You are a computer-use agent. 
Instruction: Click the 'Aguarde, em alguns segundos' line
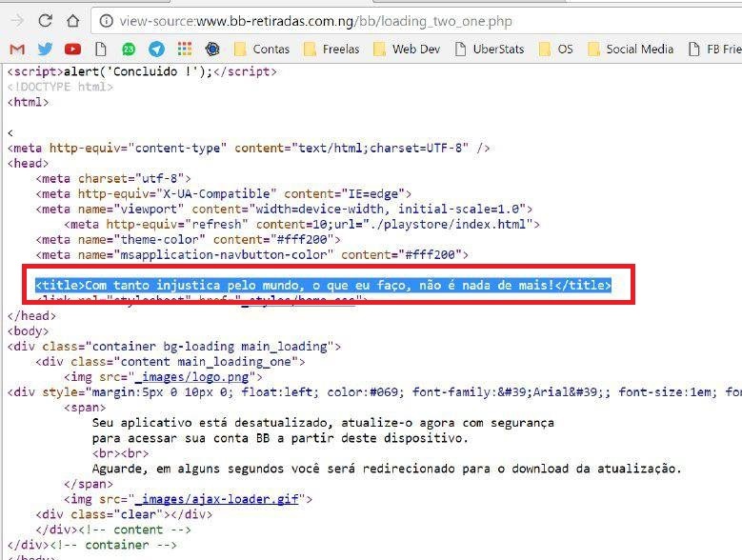click(387, 469)
